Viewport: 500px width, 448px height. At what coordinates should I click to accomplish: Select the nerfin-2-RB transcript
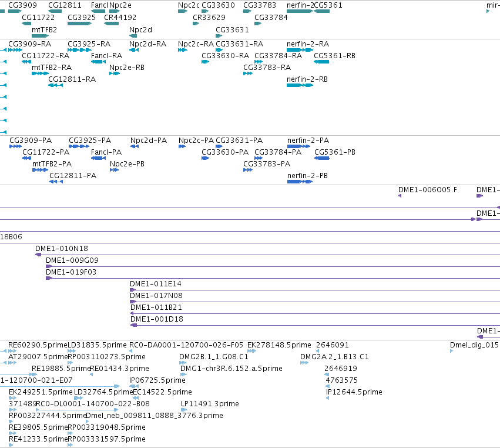[x=300, y=85]
